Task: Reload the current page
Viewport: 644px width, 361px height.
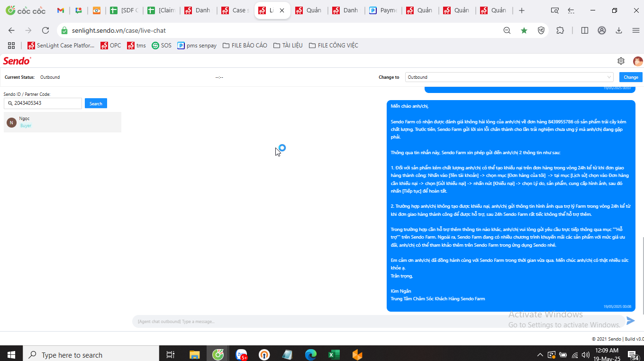Action: tap(45, 30)
